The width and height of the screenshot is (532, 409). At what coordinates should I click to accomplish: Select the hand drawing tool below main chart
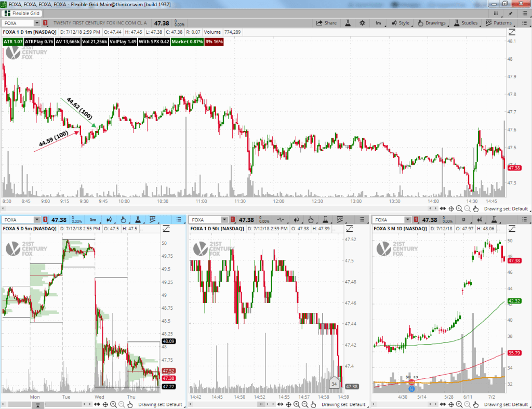pyautogui.click(x=475, y=208)
